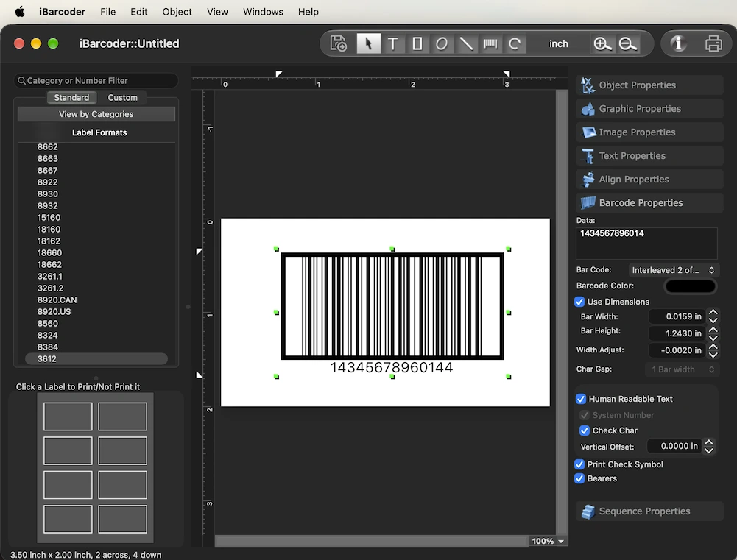Click the Category or Number Filter field
737x560 pixels.
tap(96, 81)
